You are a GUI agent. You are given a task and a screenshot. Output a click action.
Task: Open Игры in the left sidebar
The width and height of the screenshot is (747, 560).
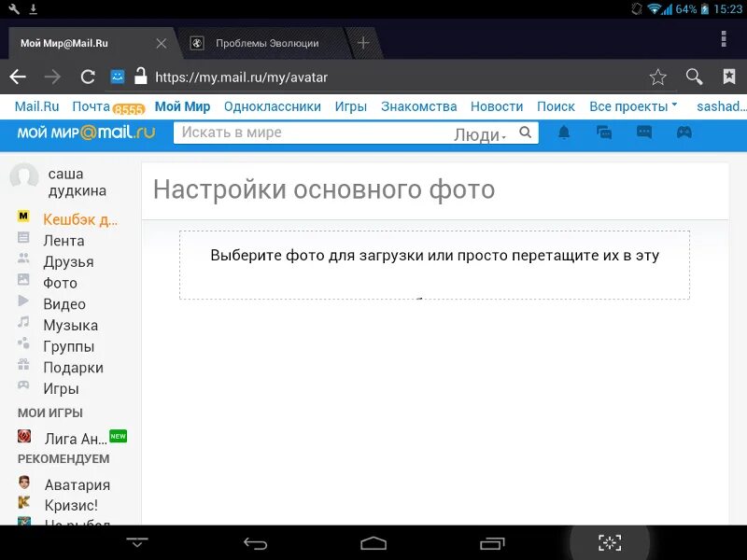[61, 388]
